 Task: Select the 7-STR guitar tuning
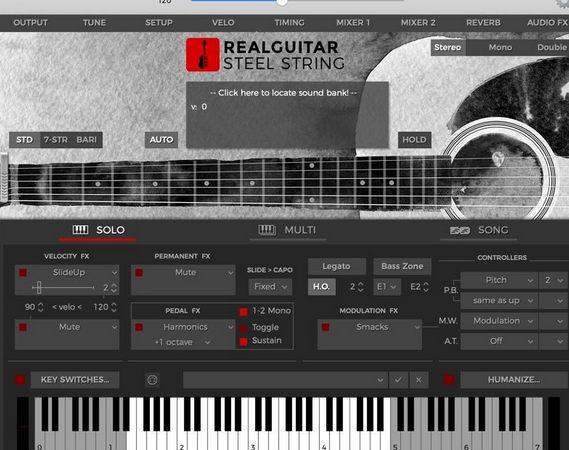pos(56,140)
